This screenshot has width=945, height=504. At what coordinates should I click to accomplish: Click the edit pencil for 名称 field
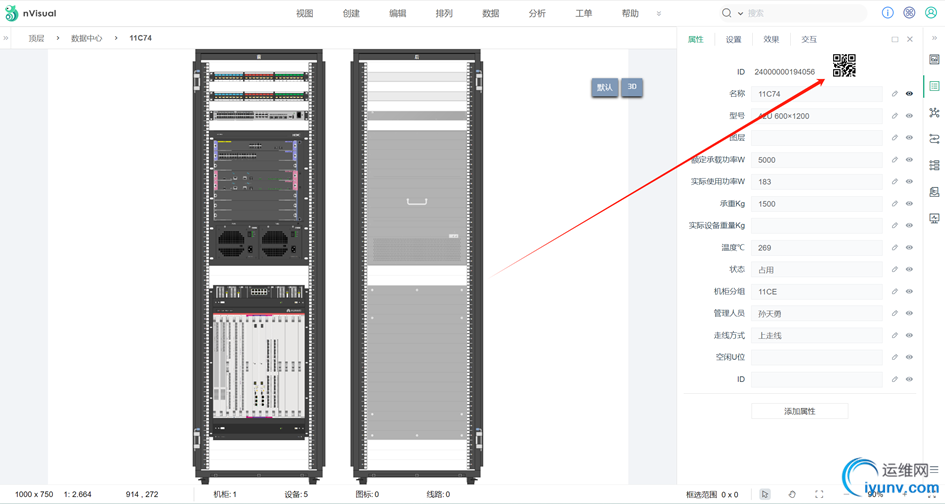pos(895,93)
